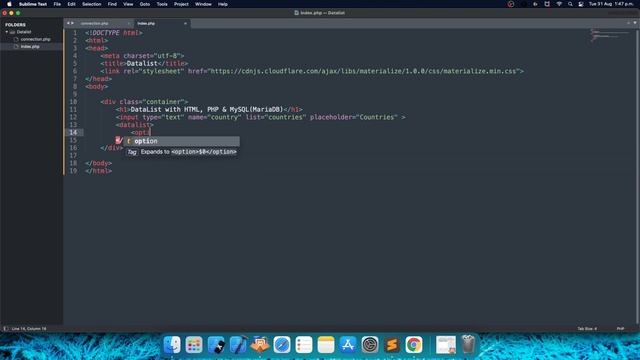Open Control Center in the menu bar
This screenshot has height=360, width=640.
[581, 4]
